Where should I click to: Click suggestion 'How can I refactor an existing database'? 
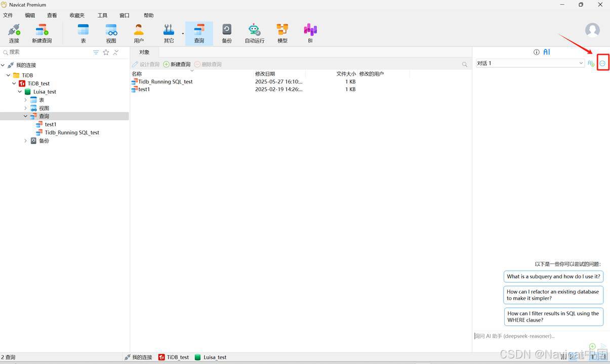click(x=553, y=295)
